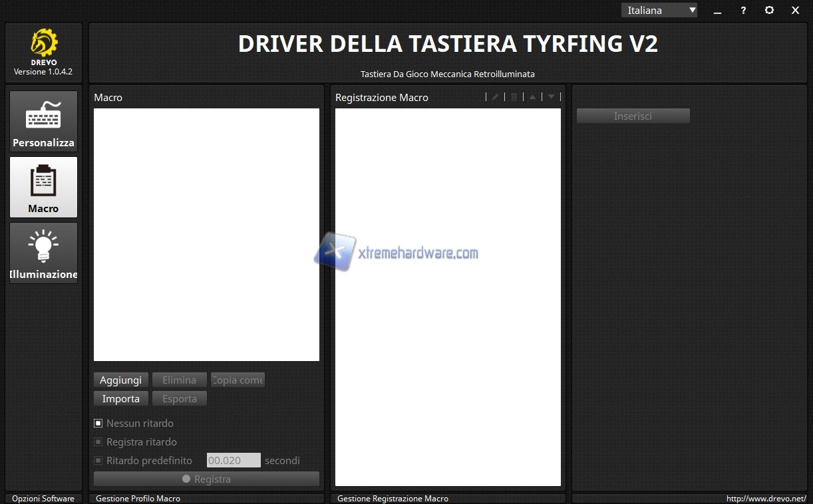The height and width of the screenshot is (504, 813).
Task: Click the Importa button
Action: pos(120,398)
